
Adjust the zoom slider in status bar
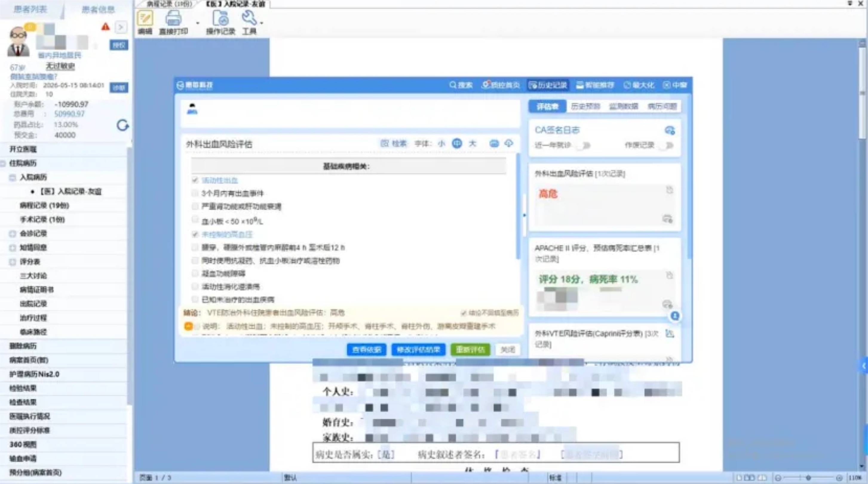click(x=808, y=478)
